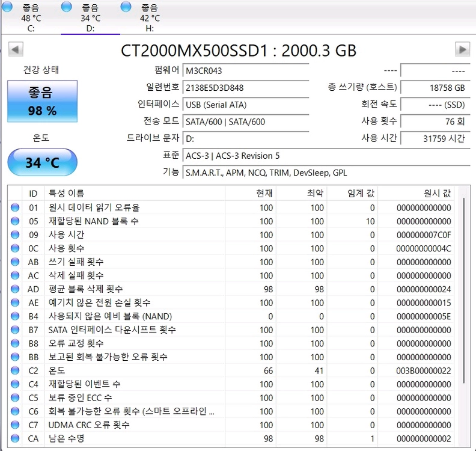The height and width of the screenshot is (451, 476).
Task: Click the features field with S.M.A.R.T., APM
Action: (x=326, y=173)
